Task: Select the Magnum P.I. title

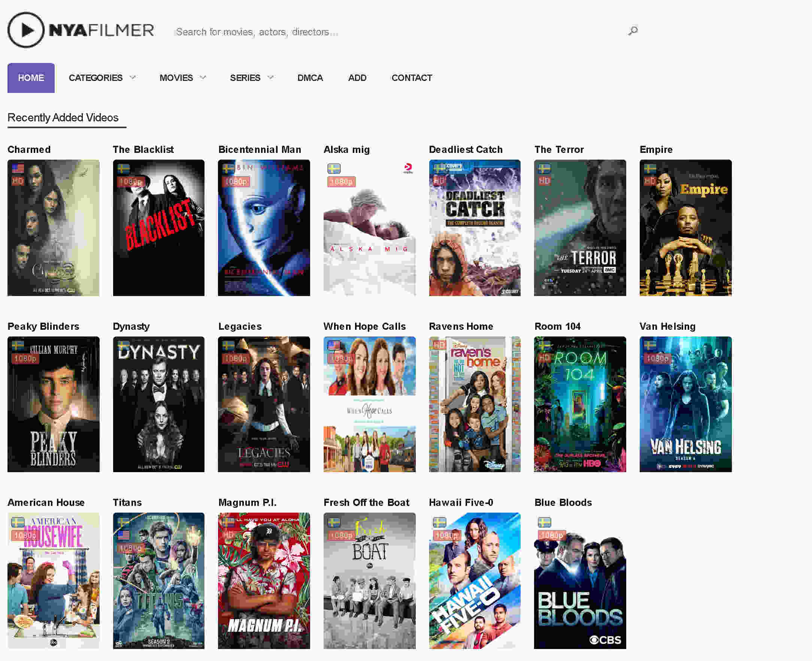Action: 247,502
